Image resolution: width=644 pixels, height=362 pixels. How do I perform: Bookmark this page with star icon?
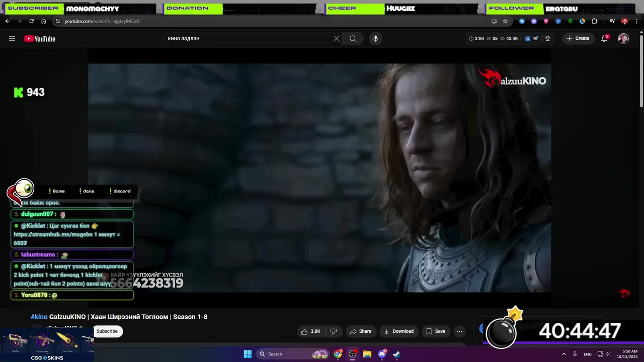(x=505, y=21)
